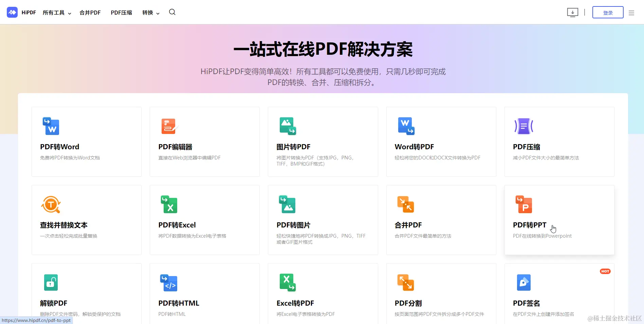This screenshot has height=324, width=644.
Task: Click the PDF转PPT card icon
Action: 524,204
